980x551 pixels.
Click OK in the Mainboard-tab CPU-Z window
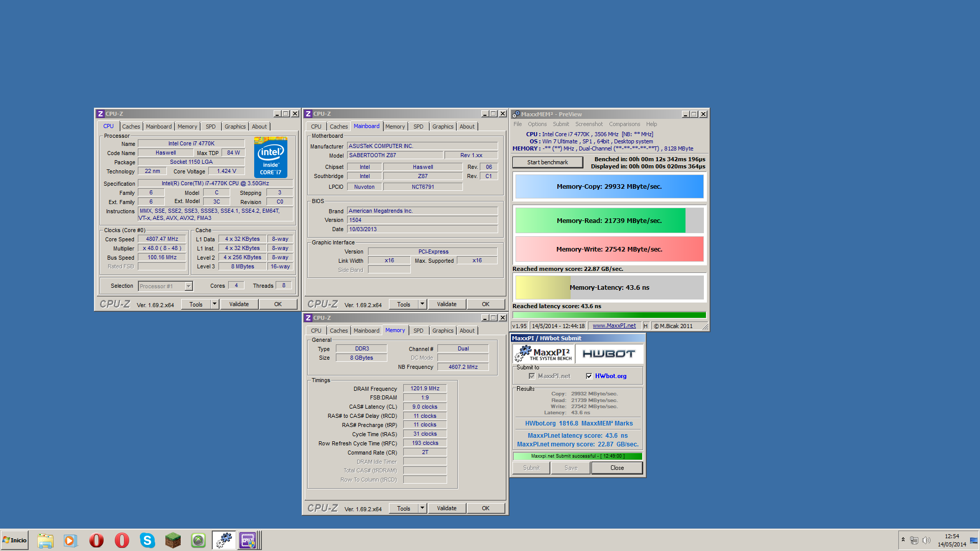point(485,304)
